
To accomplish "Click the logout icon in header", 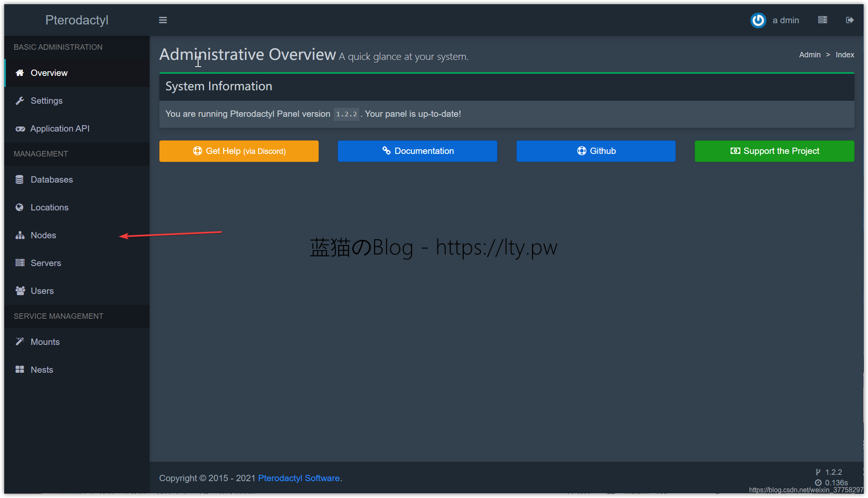I will [x=849, y=20].
